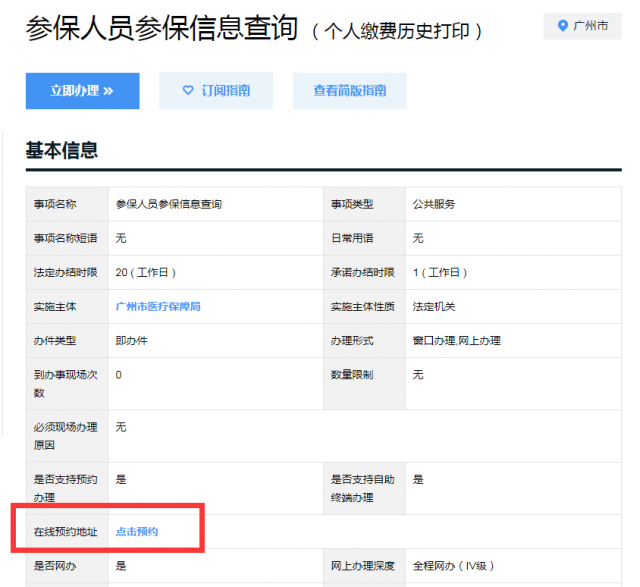Select the （个人缴费历史打印） subtitle
The width and height of the screenshot is (640, 587).
click(x=397, y=31)
